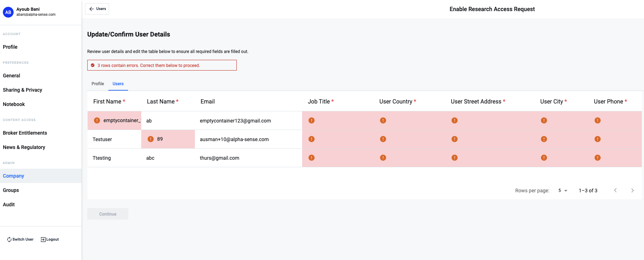
Task: Click User Country warning icon in Ttesting row
Action: pos(383,158)
